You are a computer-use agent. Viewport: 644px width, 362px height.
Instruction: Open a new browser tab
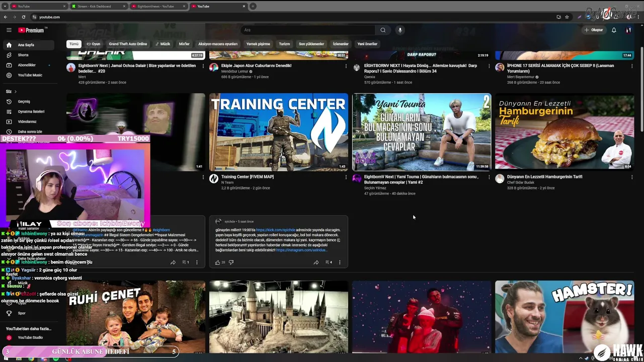(253, 6)
